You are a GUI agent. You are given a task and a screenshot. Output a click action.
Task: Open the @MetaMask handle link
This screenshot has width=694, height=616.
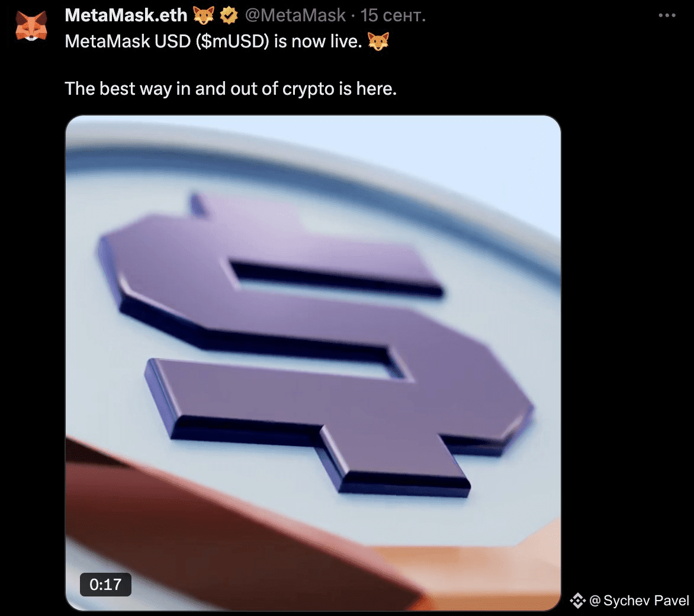tap(295, 15)
